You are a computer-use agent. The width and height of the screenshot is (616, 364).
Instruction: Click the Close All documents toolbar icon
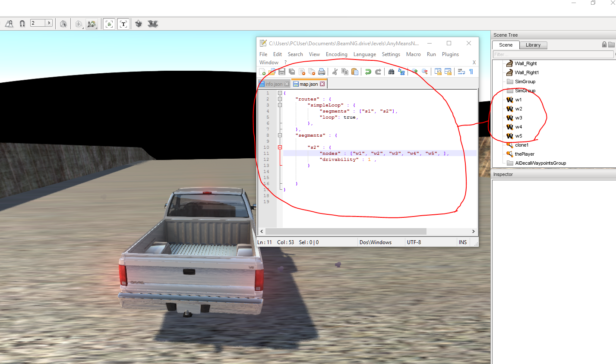tap(312, 72)
